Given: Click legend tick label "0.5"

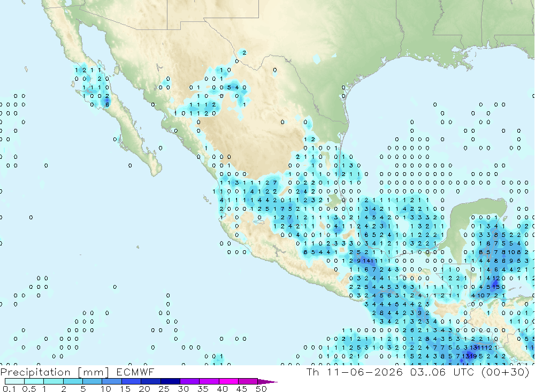Looking at the screenshot, I should pos(29,389).
